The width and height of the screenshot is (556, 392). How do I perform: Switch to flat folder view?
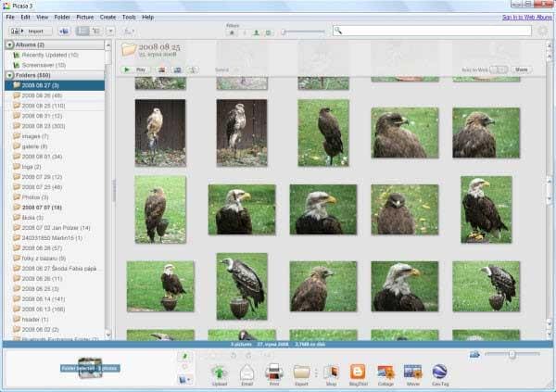82,32
